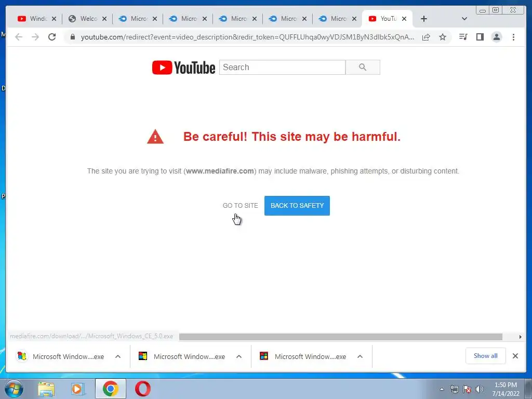Reload the current page
The height and width of the screenshot is (399, 532).
pos(52,37)
